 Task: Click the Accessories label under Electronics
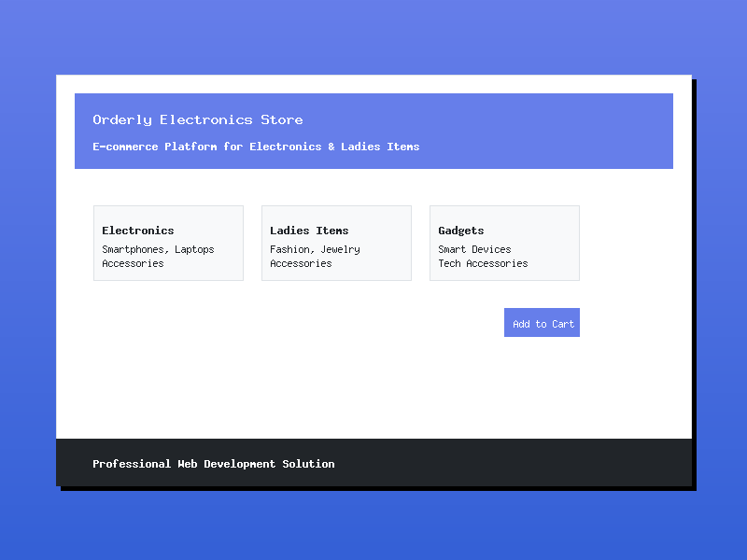[132, 263]
